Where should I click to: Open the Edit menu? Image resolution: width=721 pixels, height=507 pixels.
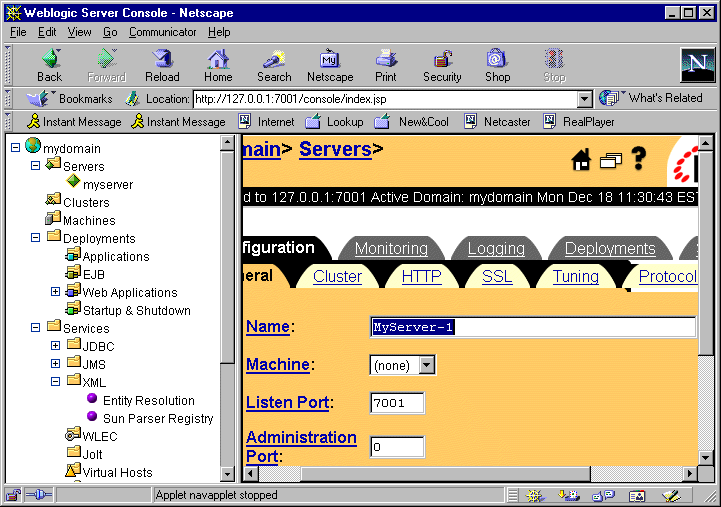click(x=47, y=32)
